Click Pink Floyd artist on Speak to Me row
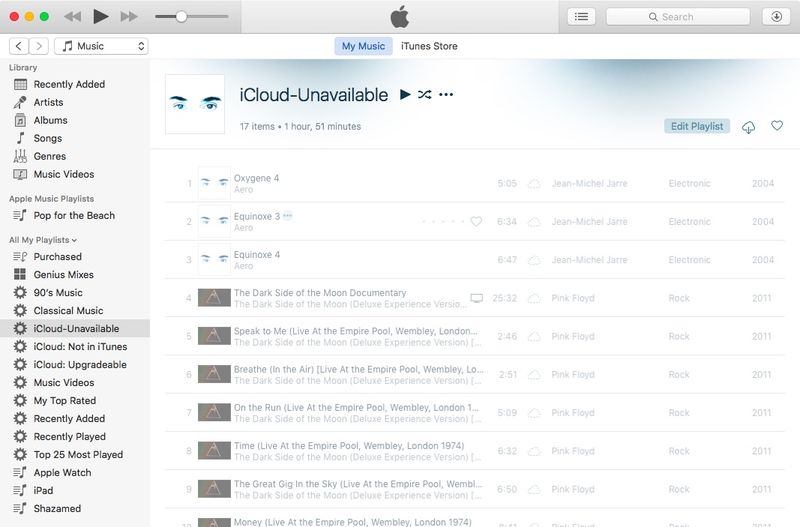 coord(573,336)
